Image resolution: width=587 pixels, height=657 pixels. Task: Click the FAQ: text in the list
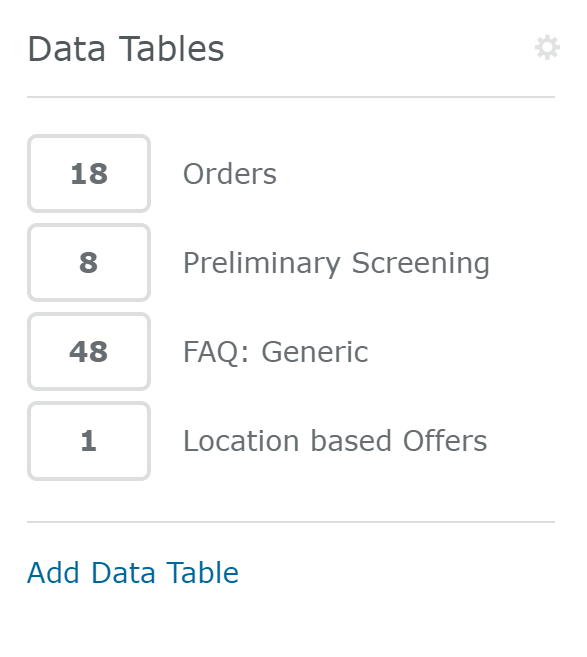[216, 352]
